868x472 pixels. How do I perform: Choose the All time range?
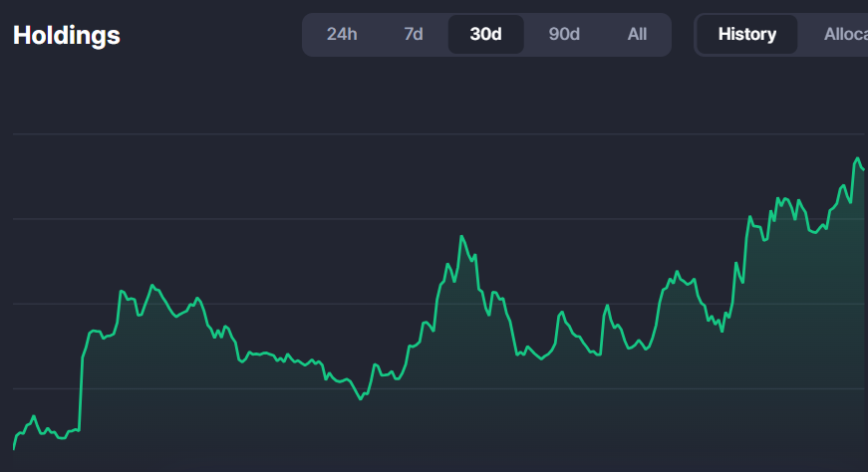coord(637,34)
